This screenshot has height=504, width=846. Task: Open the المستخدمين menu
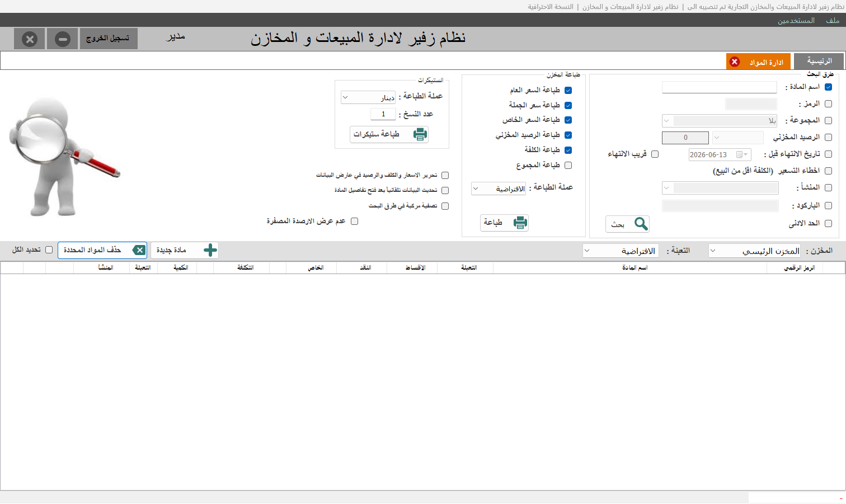[796, 21]
